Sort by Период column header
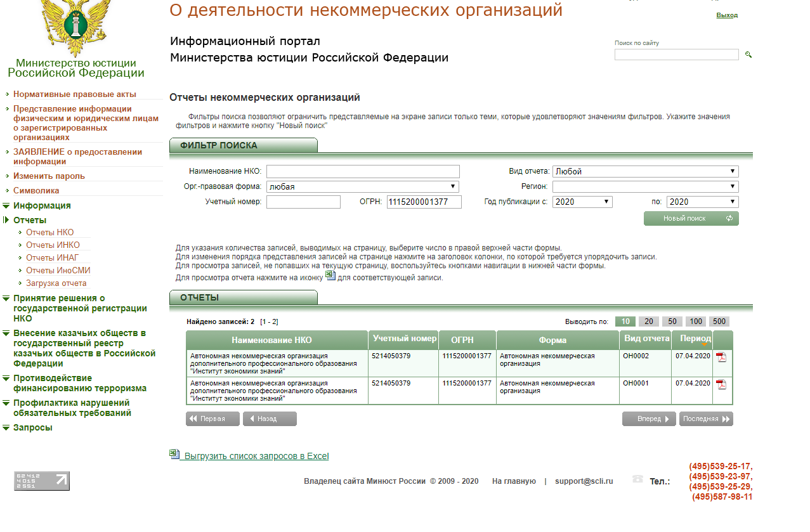 click(x=695, y=339)
